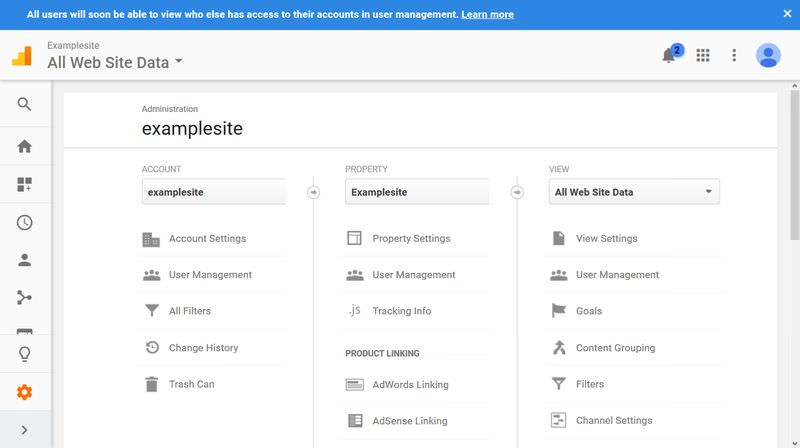Open Acquisition arrows icon in sidebar
The height and width of the screenshot is (448, 800).
24,297
